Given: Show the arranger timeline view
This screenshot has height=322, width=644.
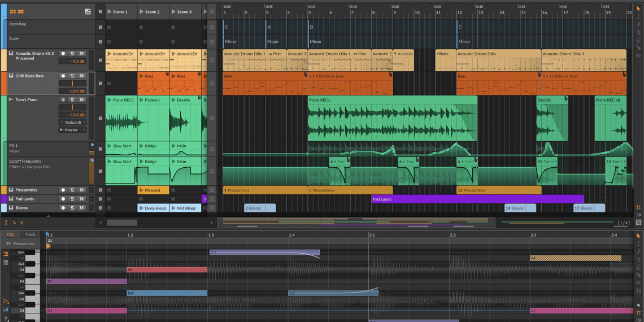Looking at the screenshot, I should point(21,11).
